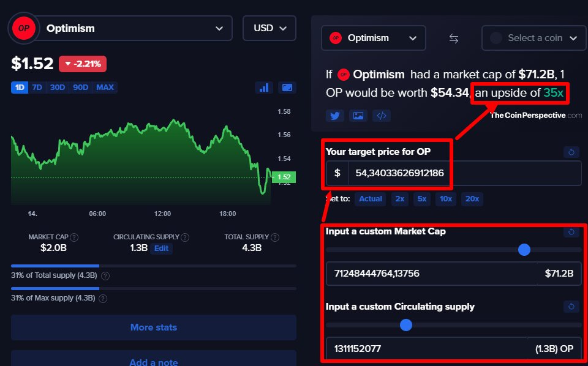Open Market Cap help tooltip icon

pos(75,237)
